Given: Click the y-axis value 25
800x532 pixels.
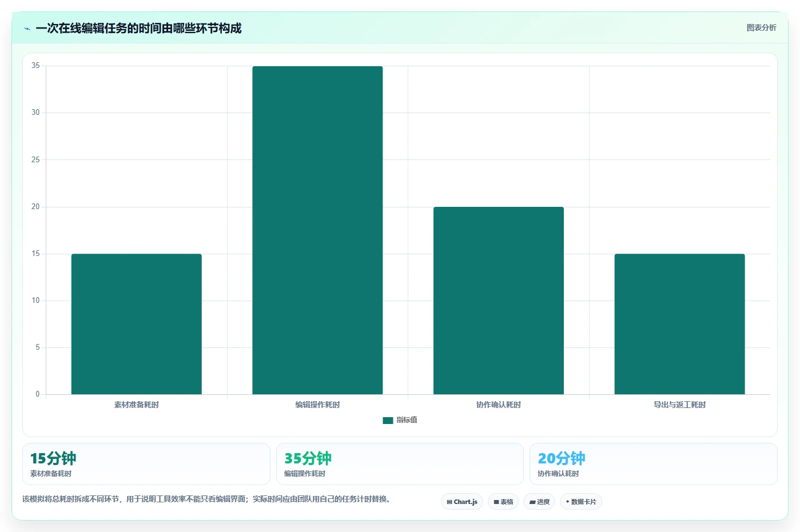Looking at the screenshot, I should (35, 159).
